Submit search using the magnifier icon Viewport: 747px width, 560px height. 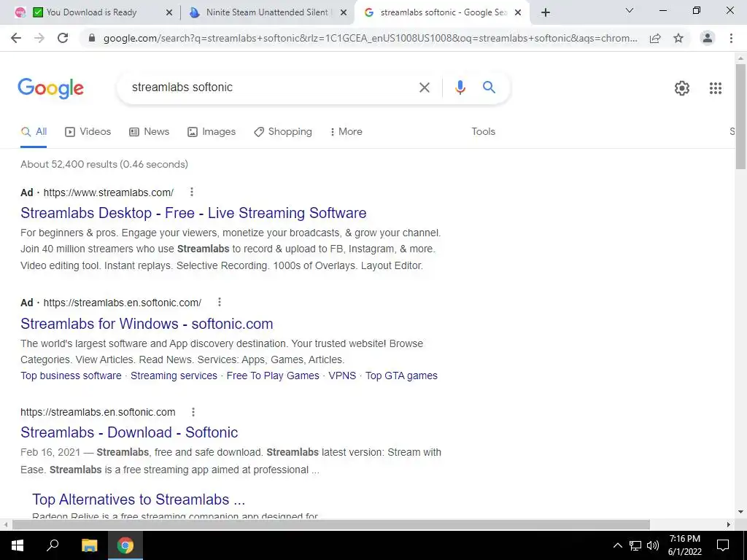pyautogui.click(x=489, y=87)
